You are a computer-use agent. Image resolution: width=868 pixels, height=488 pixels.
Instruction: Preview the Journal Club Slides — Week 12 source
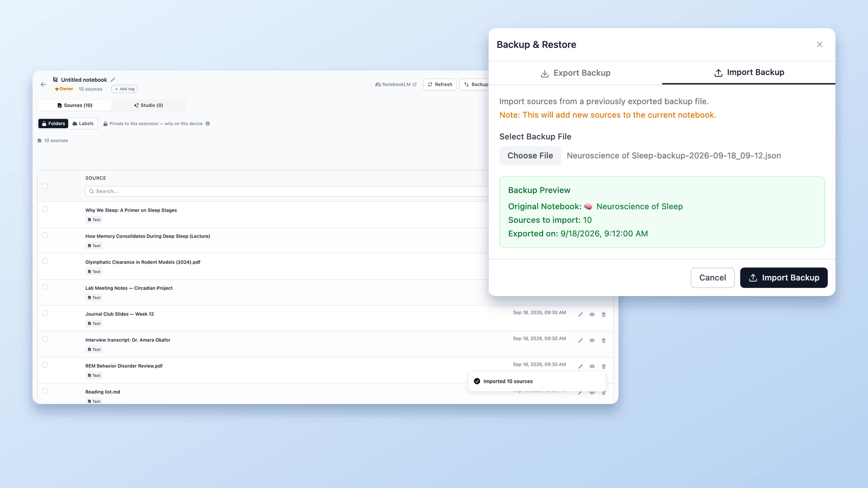pyautogui.click(x=592, y=314)
